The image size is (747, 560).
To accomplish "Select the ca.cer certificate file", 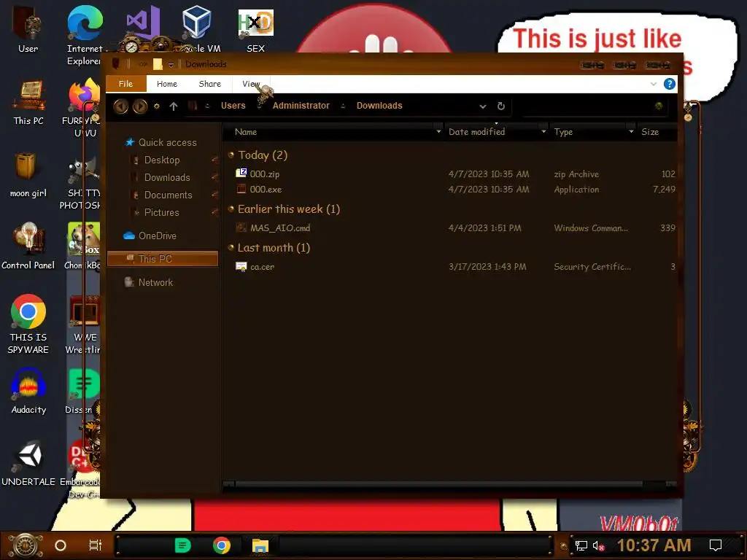I will click(262, 267).
